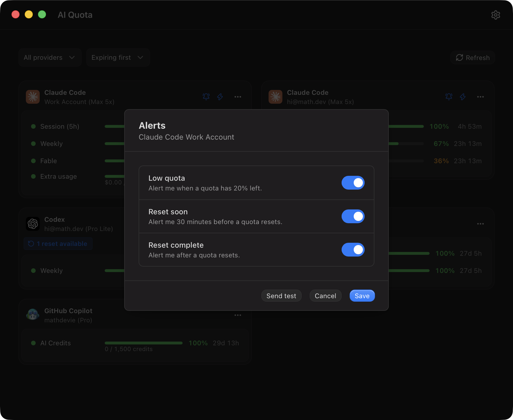Click the AI Credits progress bar
Screen dimensions: 513x420
tap(144, 343)
